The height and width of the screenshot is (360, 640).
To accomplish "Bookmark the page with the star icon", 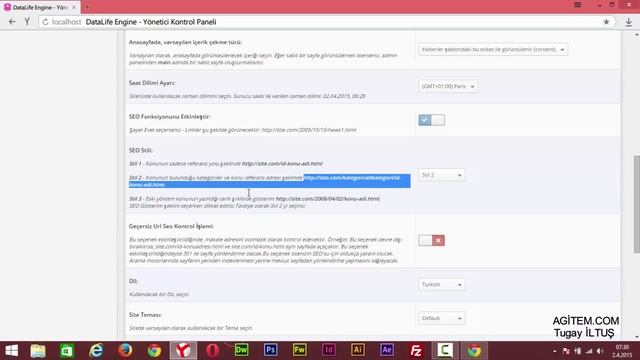I will (x=606, y=22).
